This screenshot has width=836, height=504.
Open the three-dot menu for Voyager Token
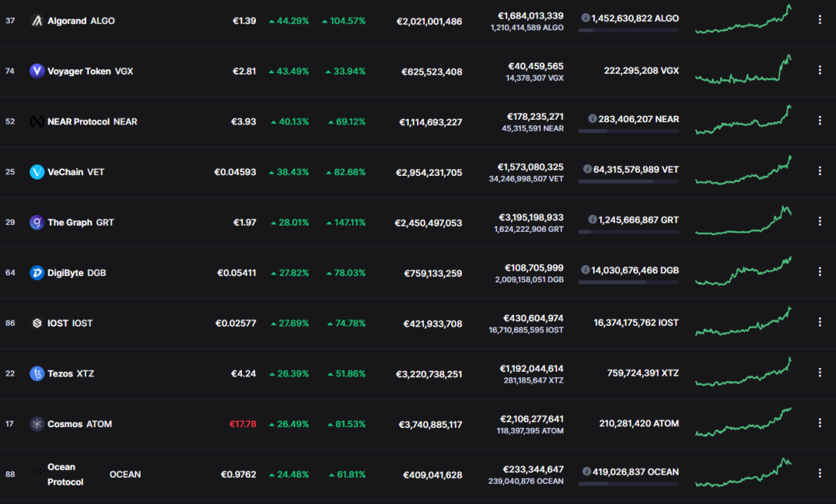820,70
